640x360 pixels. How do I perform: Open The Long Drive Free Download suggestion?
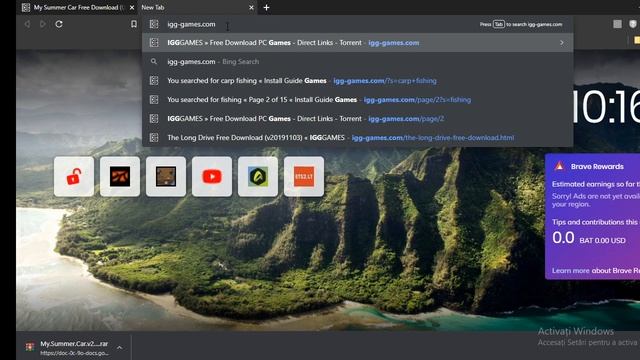click(357, 138)
